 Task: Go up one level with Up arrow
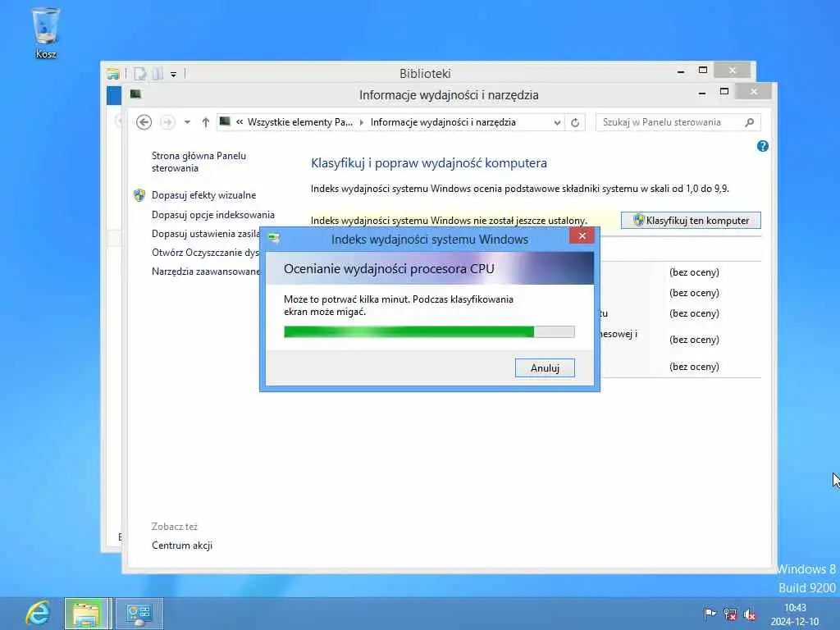pos(206,122)
